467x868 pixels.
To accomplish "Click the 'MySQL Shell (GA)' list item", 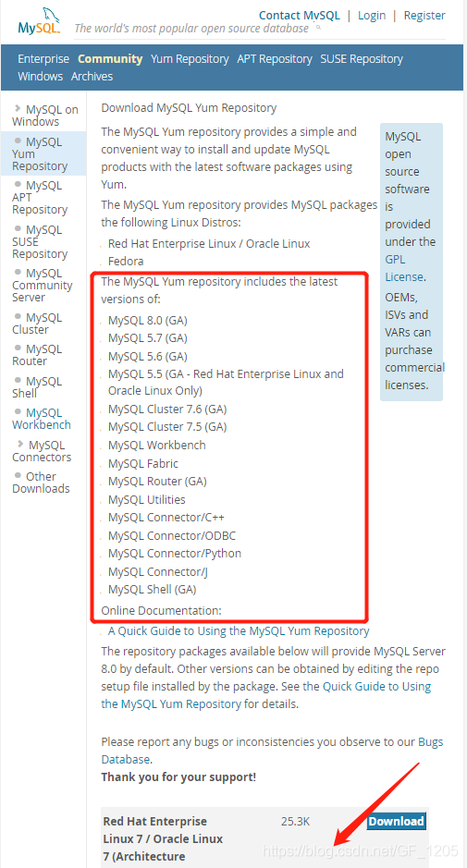I will pos(153,590).
